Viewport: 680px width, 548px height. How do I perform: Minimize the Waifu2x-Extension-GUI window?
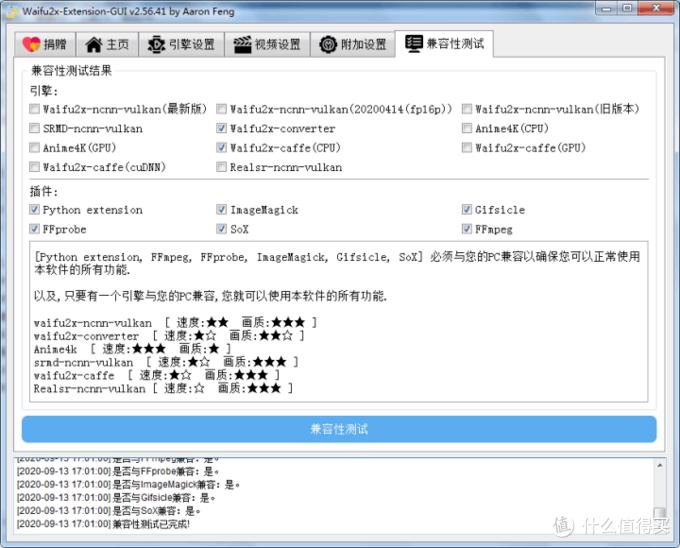point(606,8)
